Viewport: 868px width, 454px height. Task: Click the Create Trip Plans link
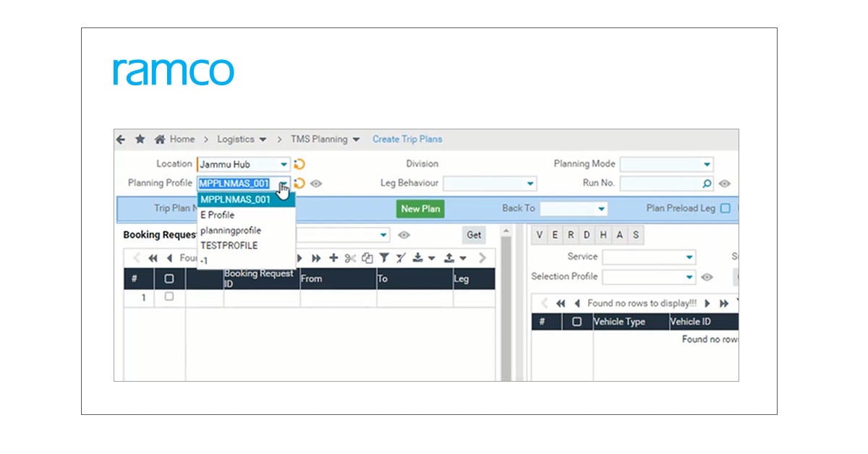click(407, 140)
